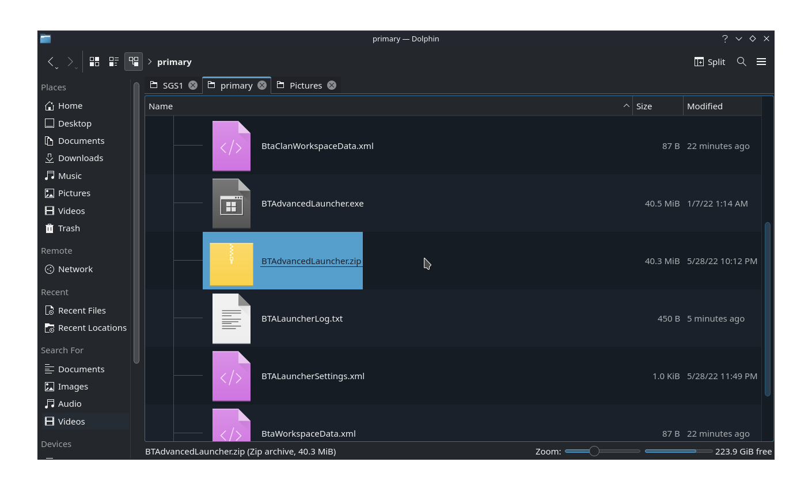Click the Split view button
The height and width of the screenshot is (504, 812).
coord(710,62)
